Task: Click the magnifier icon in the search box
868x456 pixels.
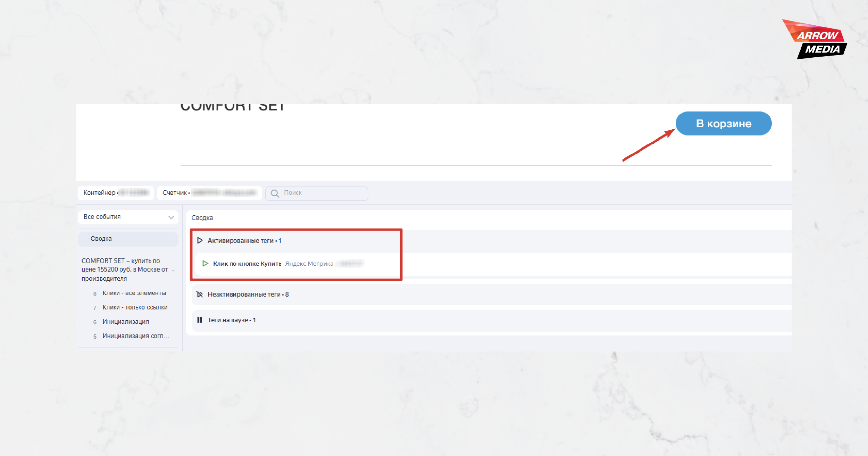Action: point(275,193)
